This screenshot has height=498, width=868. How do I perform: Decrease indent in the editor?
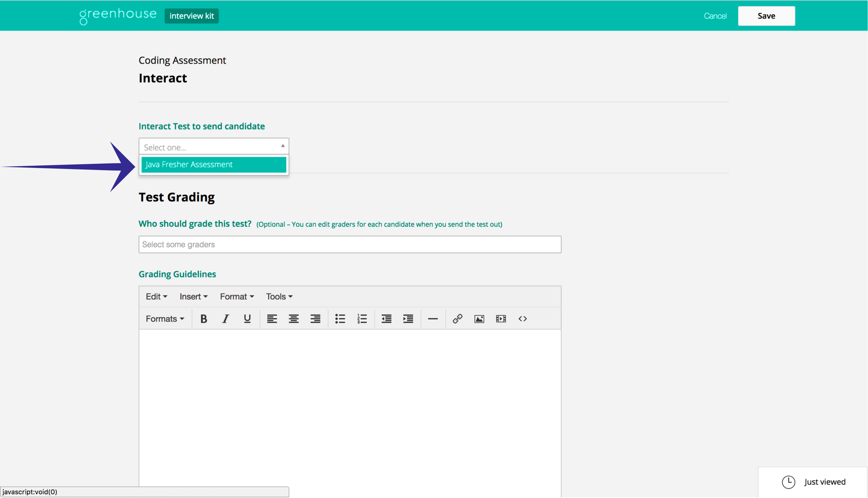click(x=387, y=319)
